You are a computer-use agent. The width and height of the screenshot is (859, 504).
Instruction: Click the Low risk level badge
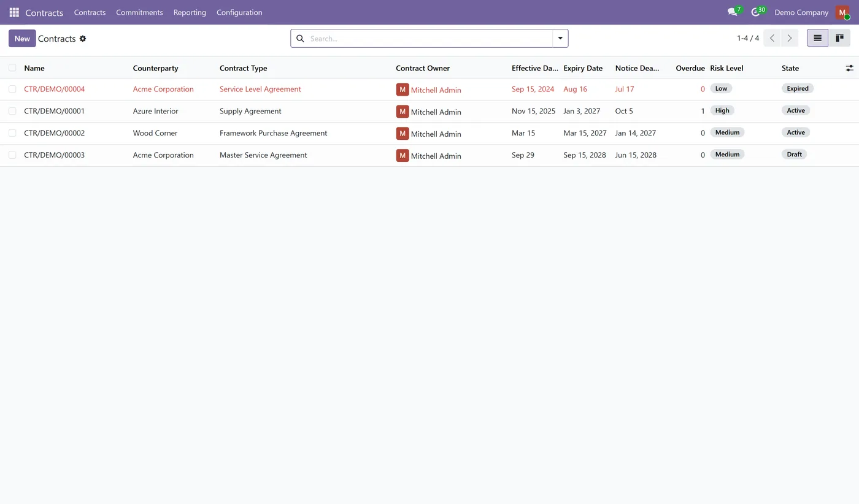tap(721, 88)
